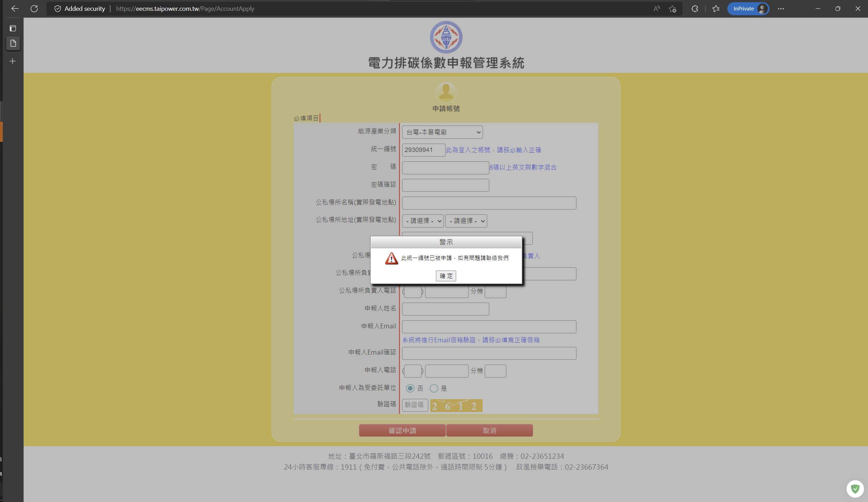Click text 系統將進行Email信箱驗證

[x=439, y=340]
